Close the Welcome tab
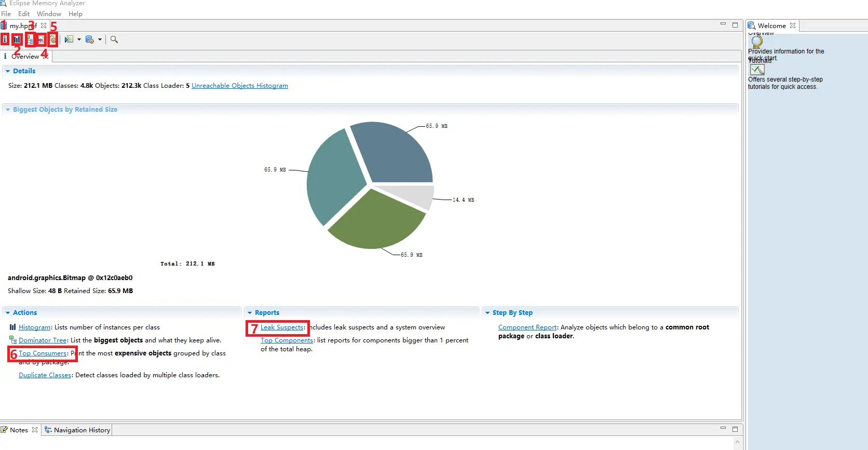This screenshot has width=868, height=450. [x=793, y=25]
